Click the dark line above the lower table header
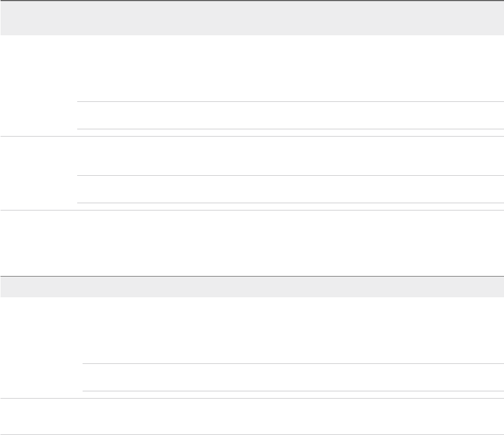The width and height of the screenshot is (504, 435). pyautogui.click(x=252, y=276)
